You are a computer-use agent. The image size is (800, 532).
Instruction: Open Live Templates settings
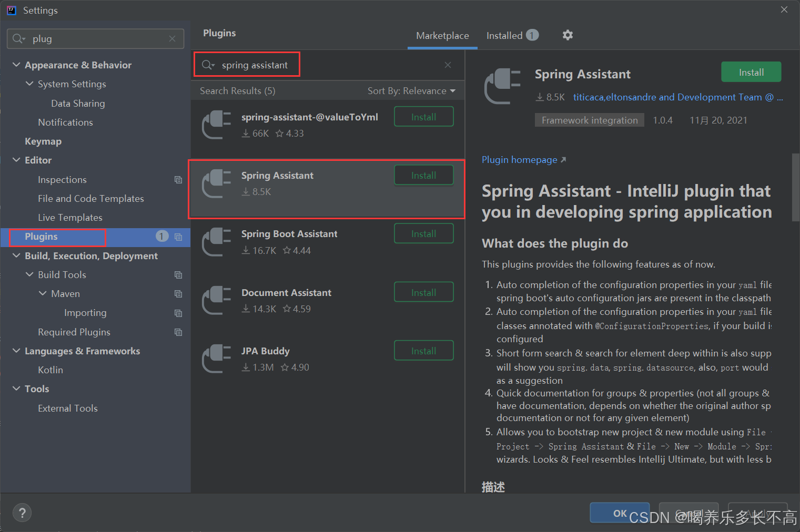(70, 218)
